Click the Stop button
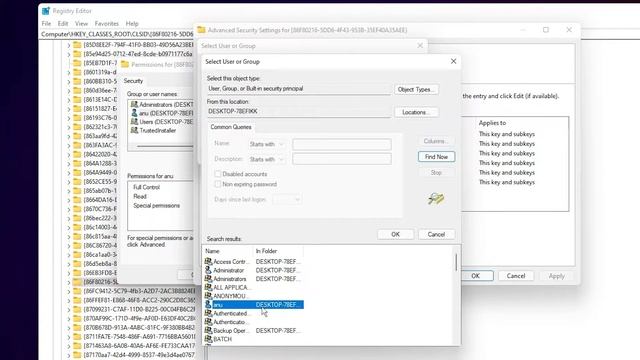This screenshot has width=640, height=360. pyautogui.click(x=436, y=173)
